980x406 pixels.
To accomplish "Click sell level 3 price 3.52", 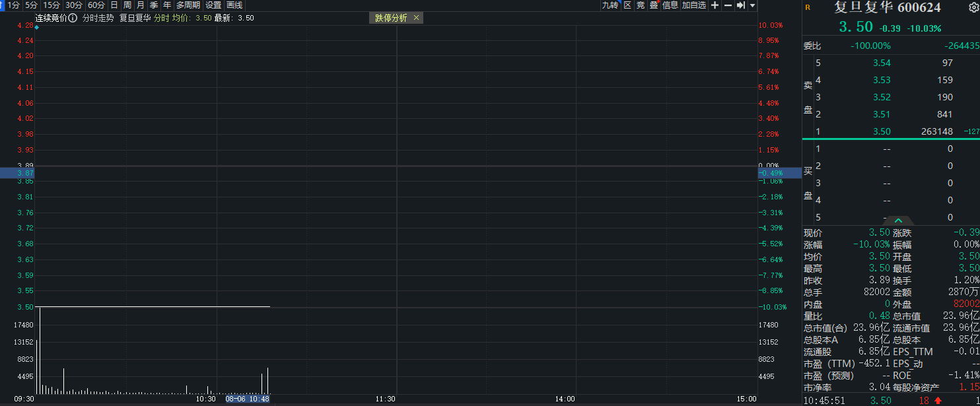I will pyautogui.click(x=882, y=97).
